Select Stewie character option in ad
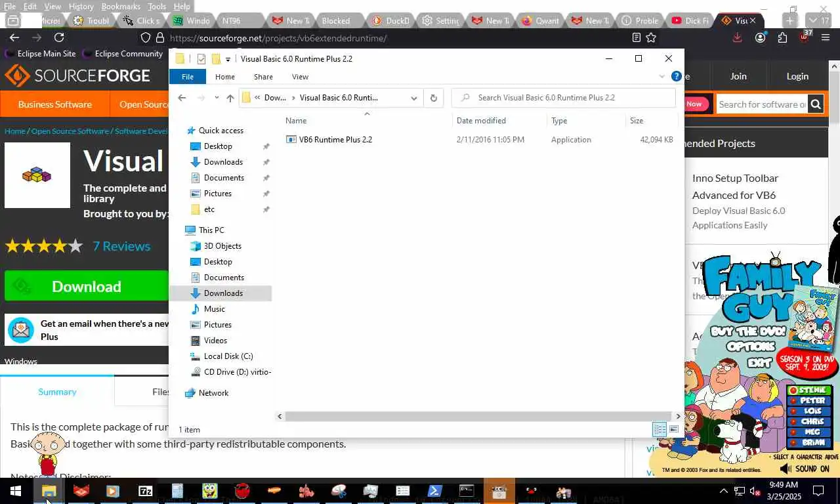 point(808,390)
